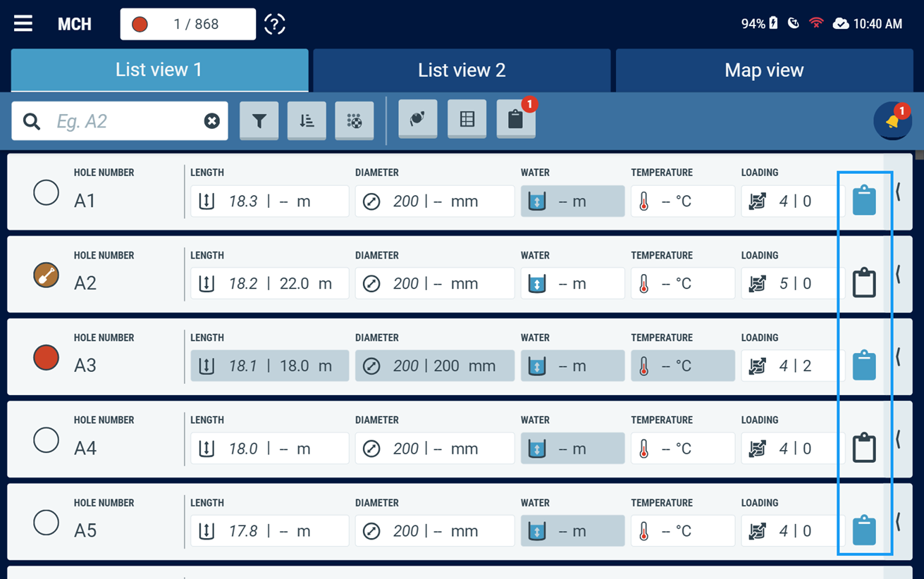
Task: Expand the side chevron on row A1
Action: [899, 192]
